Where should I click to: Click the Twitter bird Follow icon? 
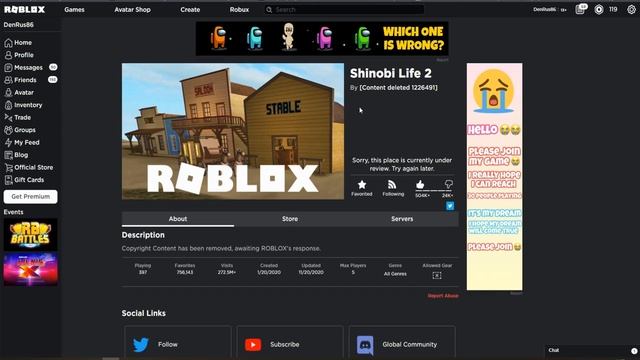[141, 344]
